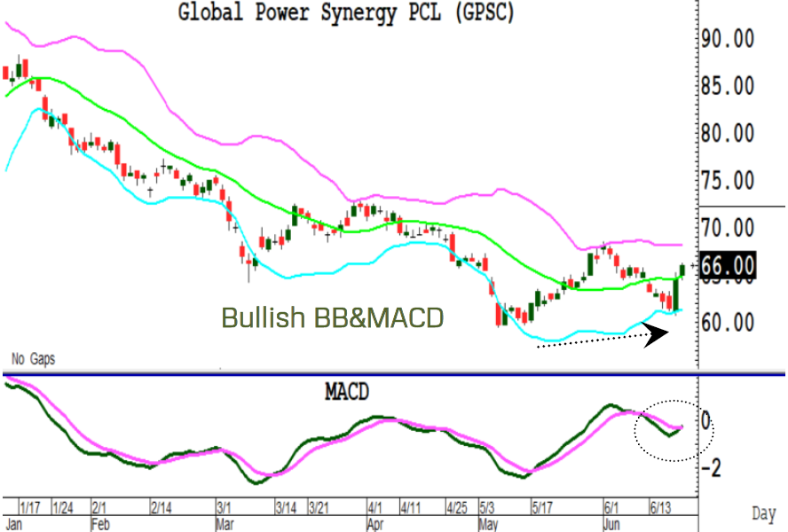Click the 1/24 date label
The image size is (788, 532).
click(63, 508)
